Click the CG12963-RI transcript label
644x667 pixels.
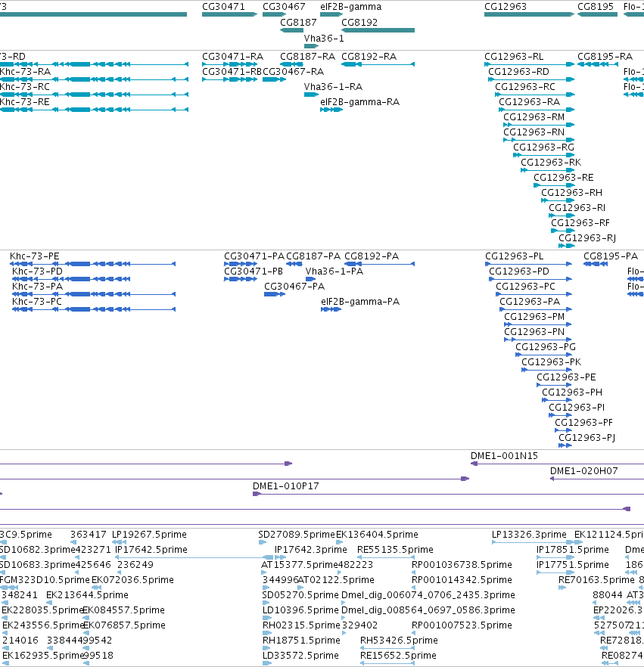[577, 207]
